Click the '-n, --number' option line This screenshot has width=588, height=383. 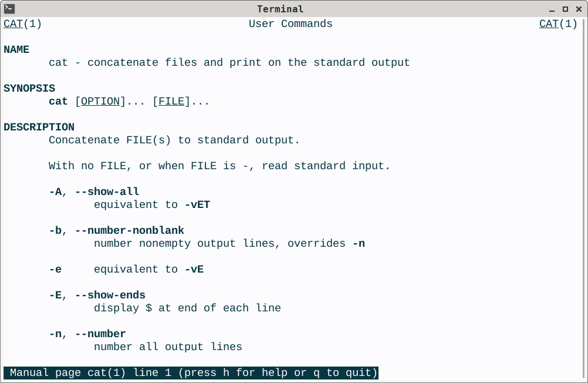87,334
